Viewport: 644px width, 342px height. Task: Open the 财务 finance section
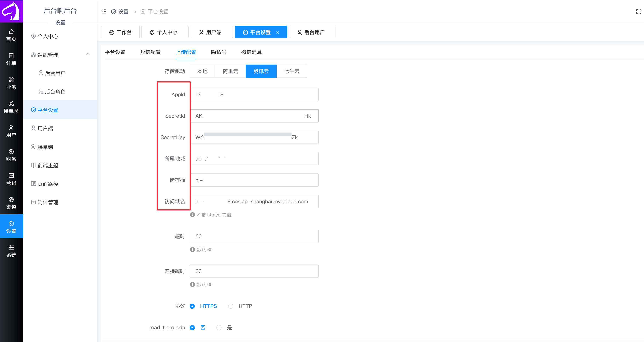click(11, 155)
